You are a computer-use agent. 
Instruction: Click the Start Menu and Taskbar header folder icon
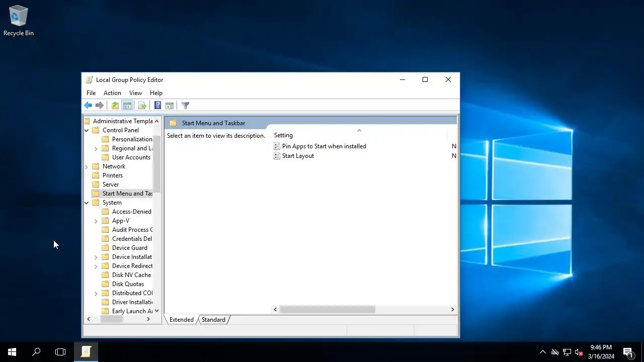(x=173, y=123)
